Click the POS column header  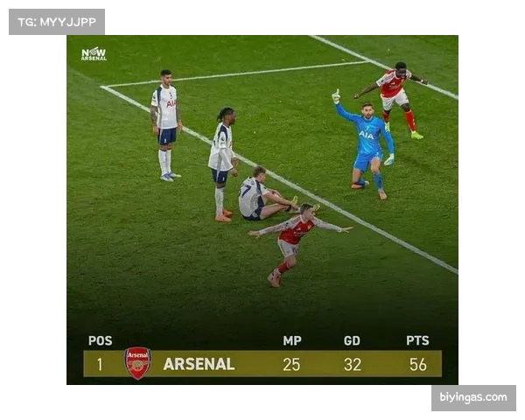click(x=100, y=340)
